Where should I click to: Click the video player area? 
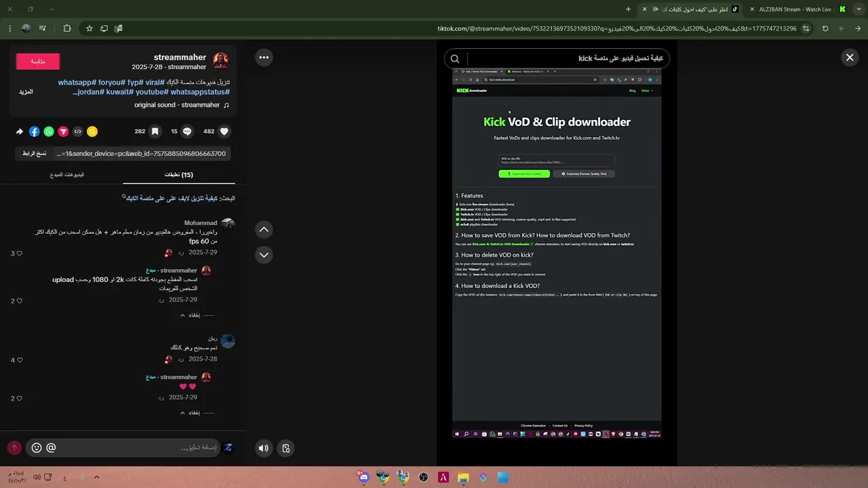point(557,253)
